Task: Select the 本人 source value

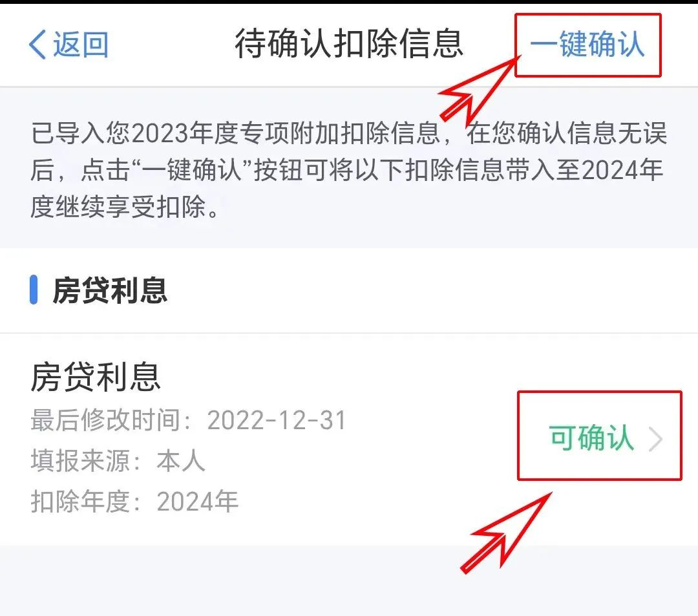Action: (181, 461)
